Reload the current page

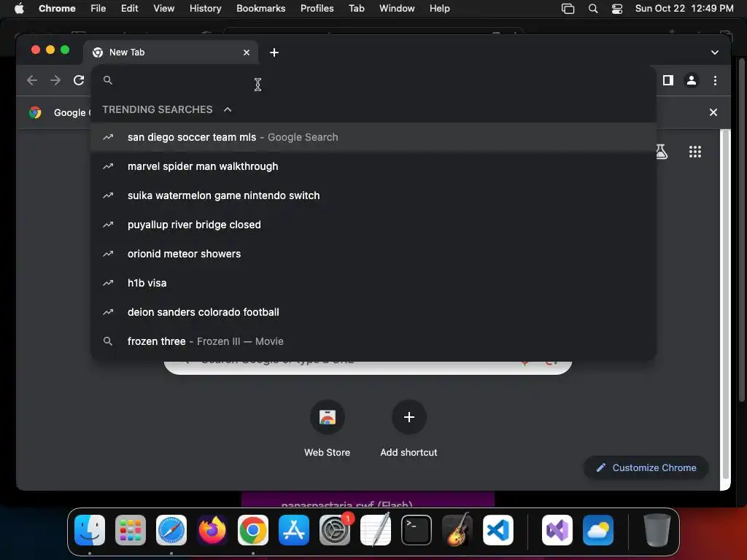[79, 80]
